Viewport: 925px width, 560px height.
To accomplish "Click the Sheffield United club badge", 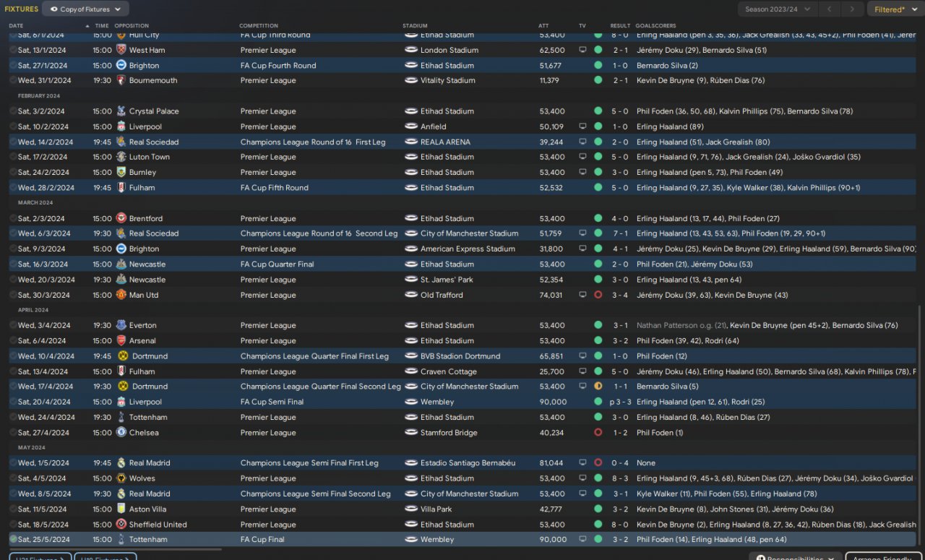I will 121,525.
